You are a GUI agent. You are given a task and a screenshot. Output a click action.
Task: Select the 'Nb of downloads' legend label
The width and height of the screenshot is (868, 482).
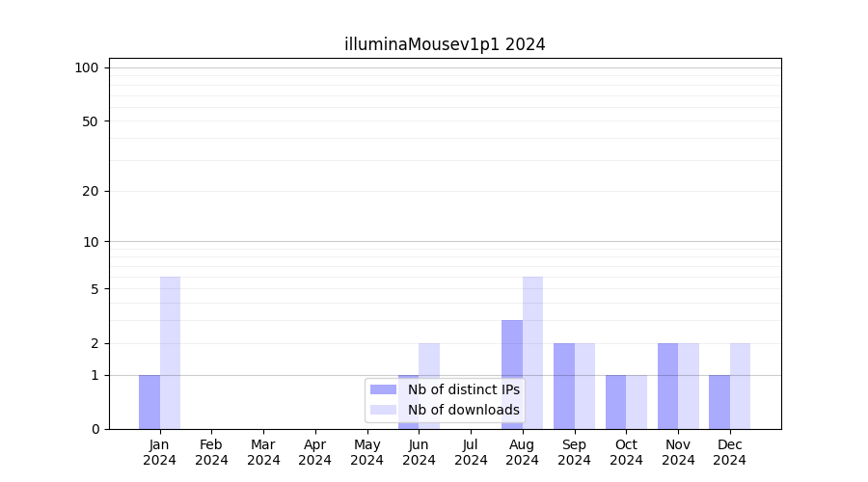463,410
